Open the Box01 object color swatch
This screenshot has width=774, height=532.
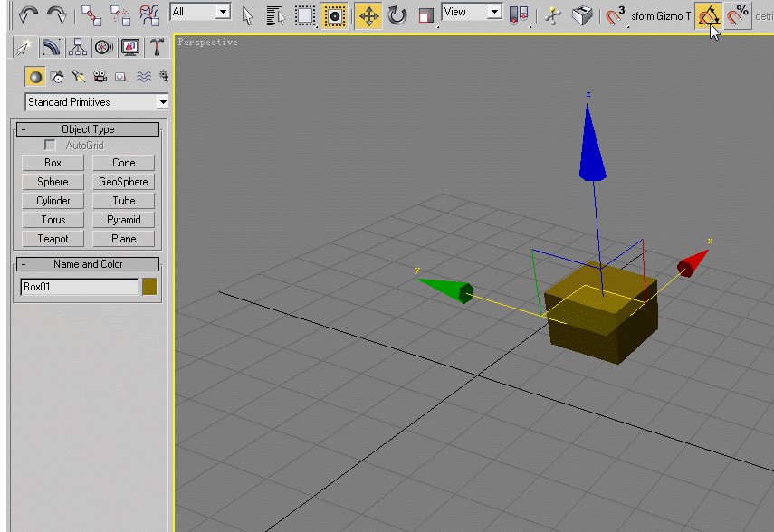point(149,287)
